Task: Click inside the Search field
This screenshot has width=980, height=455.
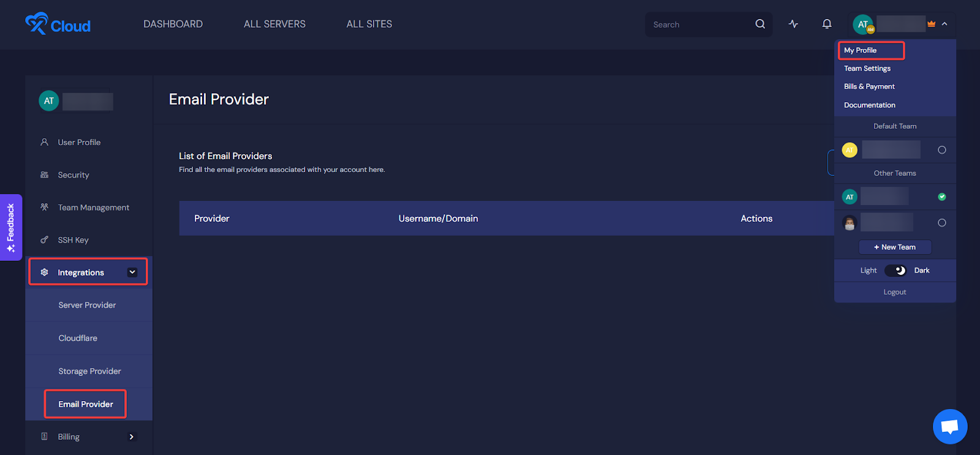Action: [x=698, y=24]
